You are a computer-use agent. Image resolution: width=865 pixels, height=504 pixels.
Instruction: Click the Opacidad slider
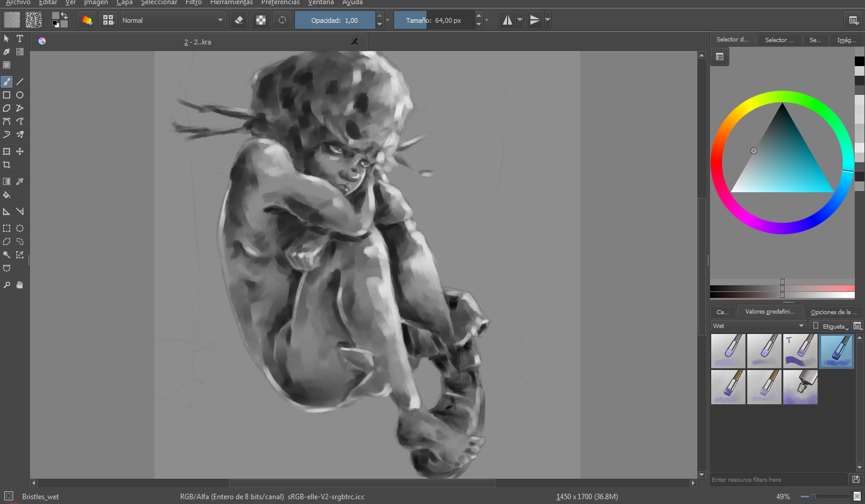[x=335, y=20]
